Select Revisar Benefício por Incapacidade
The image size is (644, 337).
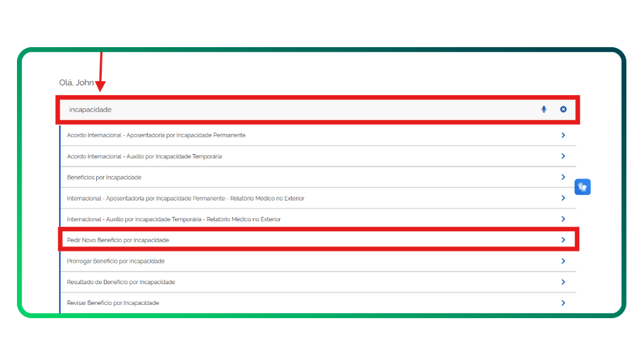[113, 303]
